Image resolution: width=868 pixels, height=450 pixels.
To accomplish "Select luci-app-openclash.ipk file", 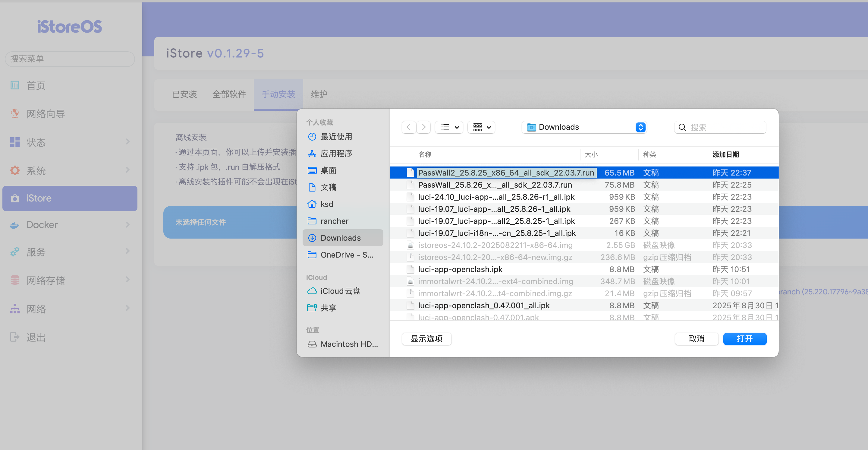I will [460, 269].
